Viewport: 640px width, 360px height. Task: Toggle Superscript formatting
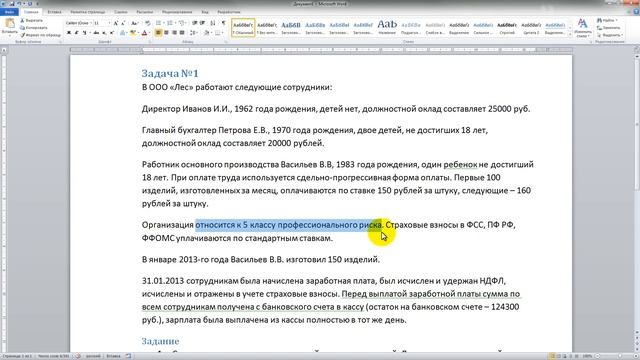(112, 33)
